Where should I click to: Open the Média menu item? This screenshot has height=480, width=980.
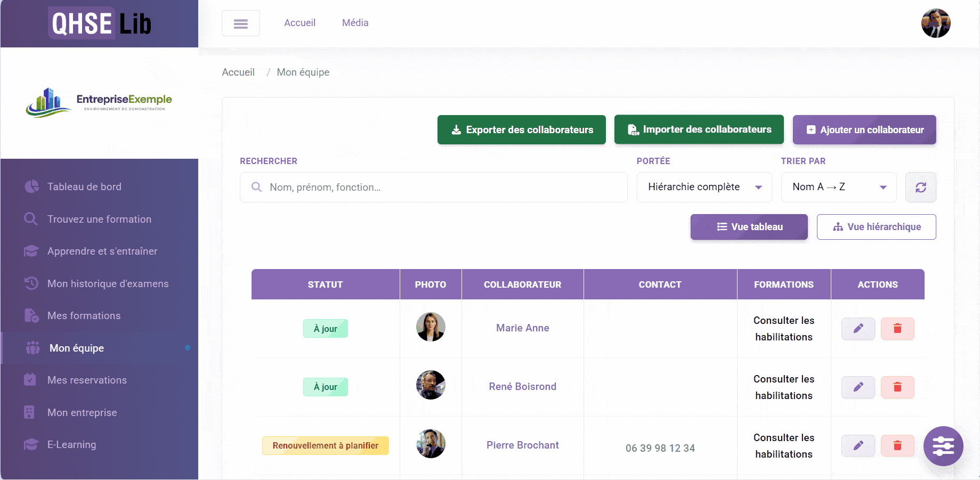click(355, 22)
